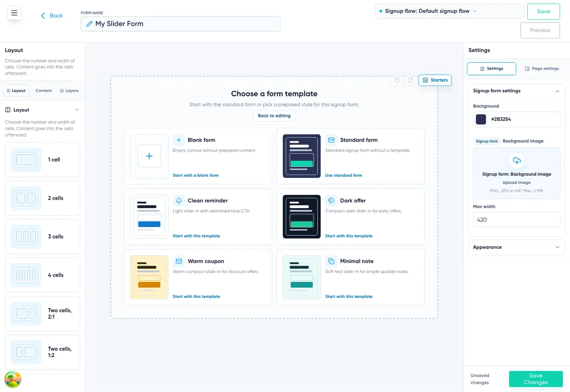
Task: Click Back to editing button
Action: click(x=274, y=116)
